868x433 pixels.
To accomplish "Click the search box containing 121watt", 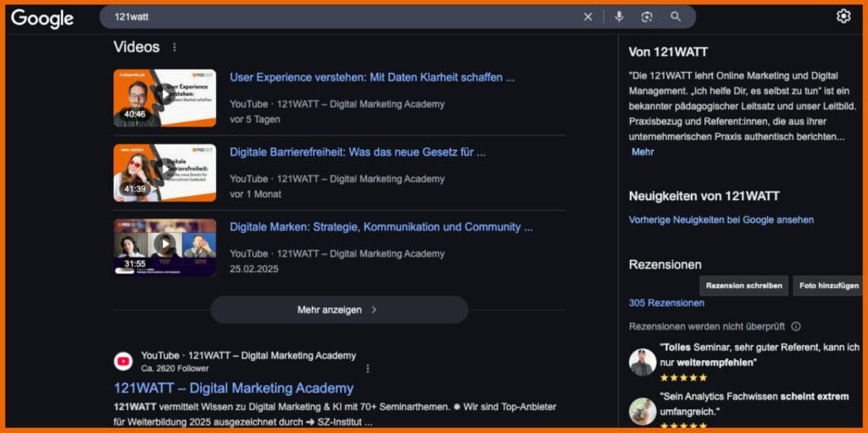I will 339,17.
